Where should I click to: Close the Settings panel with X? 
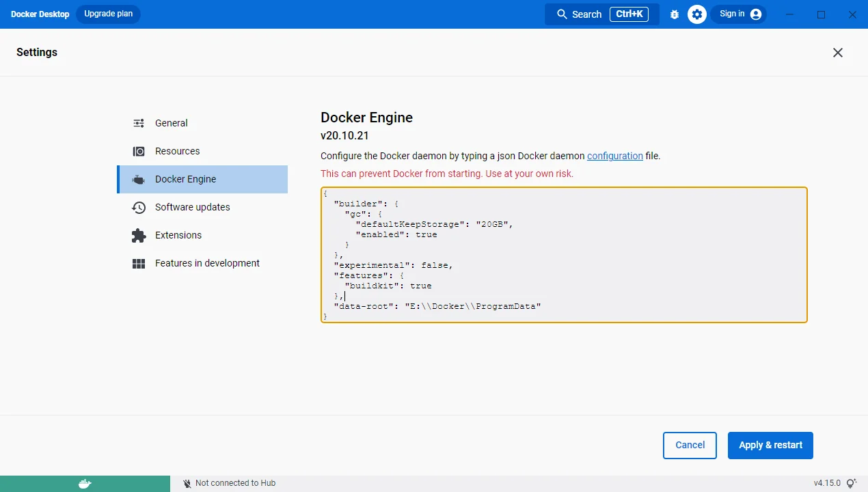click(837, 53)
